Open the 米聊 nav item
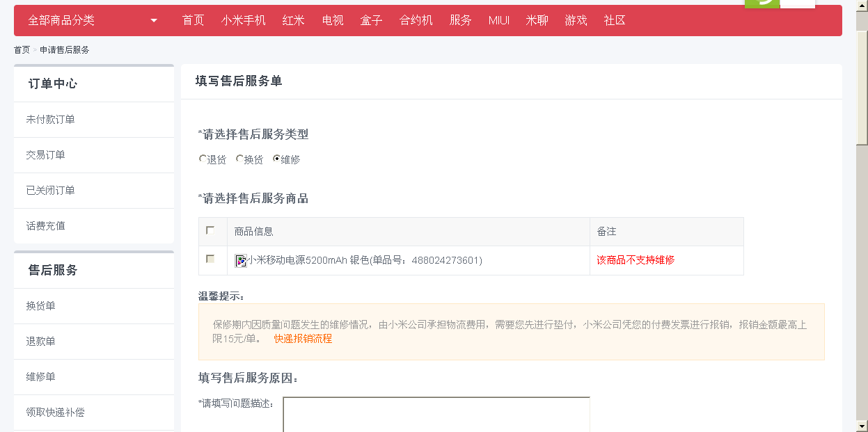This screenshot has height=432, width=868. coord(537,20)
